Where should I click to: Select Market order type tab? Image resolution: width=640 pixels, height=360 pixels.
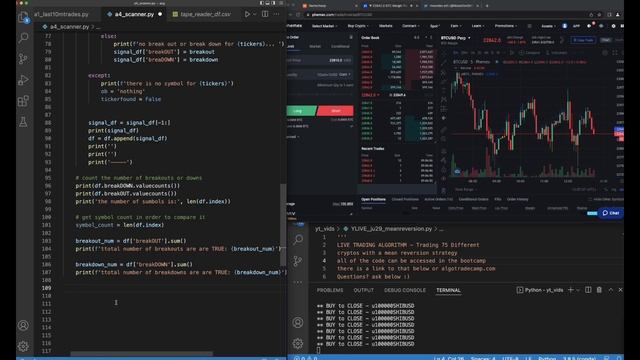click(315, 47)
